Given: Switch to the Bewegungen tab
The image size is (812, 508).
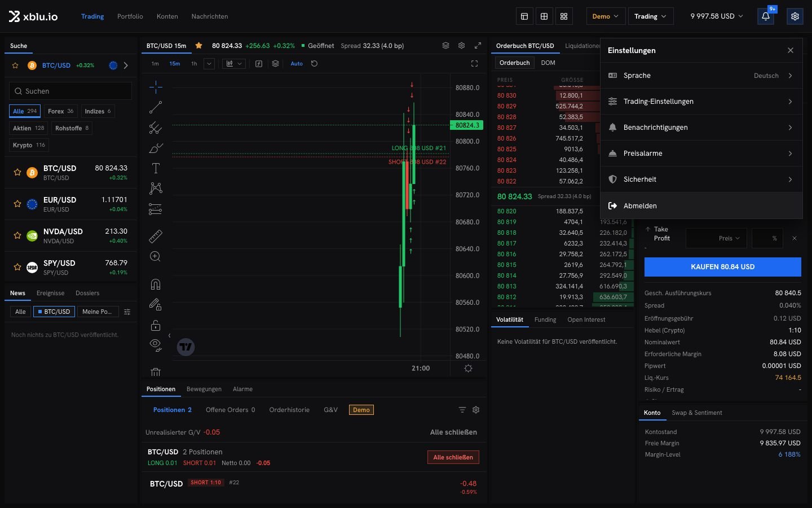Looking at the screenshot, I should click(204, 389).
